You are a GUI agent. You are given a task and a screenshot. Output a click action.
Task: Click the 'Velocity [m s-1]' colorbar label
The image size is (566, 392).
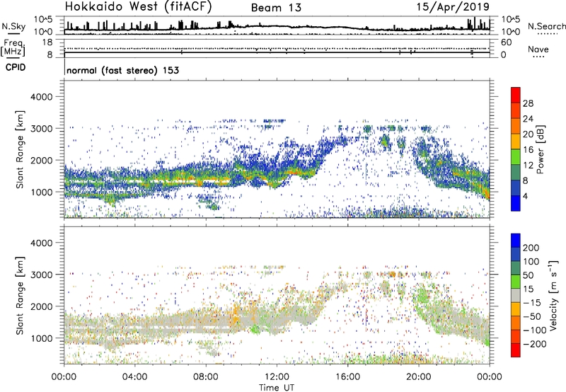click(x=553, y=295)
